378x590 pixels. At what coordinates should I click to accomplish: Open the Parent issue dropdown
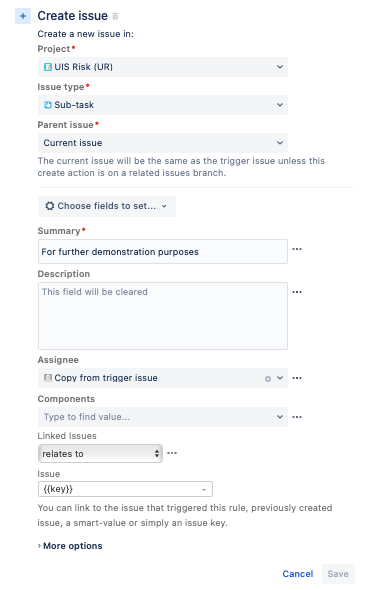(163, 143)
